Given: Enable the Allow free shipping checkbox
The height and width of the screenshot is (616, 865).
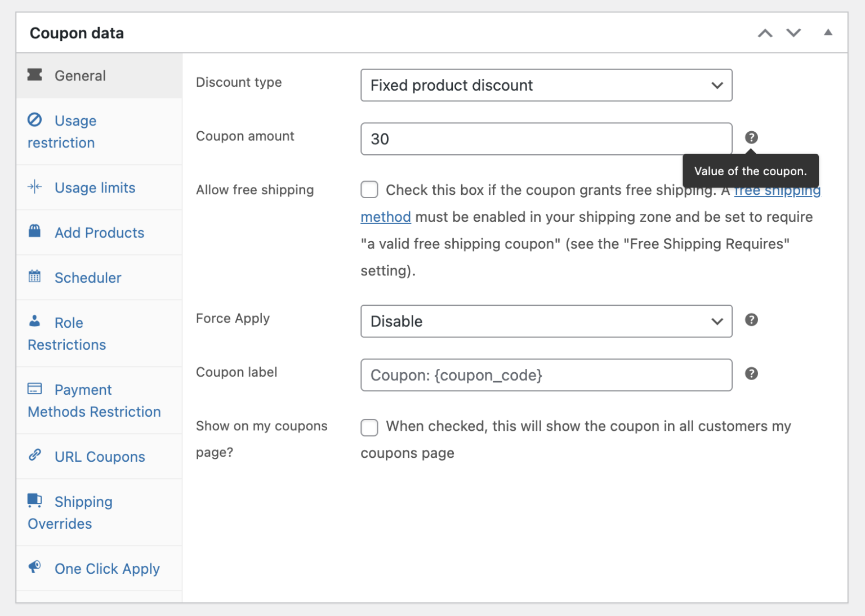Looking at the screenshot, I should tap(369, 190).
